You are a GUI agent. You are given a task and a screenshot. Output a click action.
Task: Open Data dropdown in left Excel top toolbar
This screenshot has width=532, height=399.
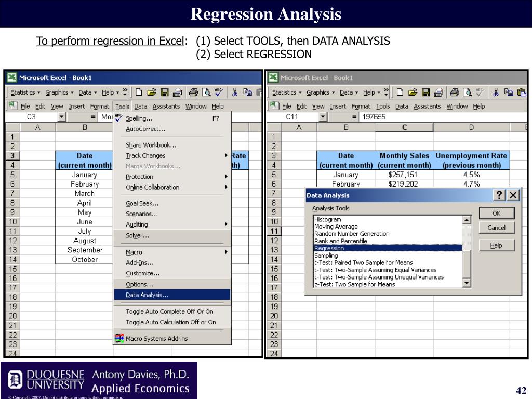tap(87, 92)
